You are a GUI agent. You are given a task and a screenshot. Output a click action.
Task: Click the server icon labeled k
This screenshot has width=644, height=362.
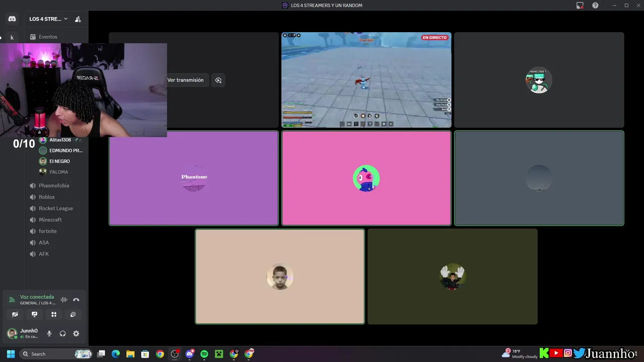[12, 37]
